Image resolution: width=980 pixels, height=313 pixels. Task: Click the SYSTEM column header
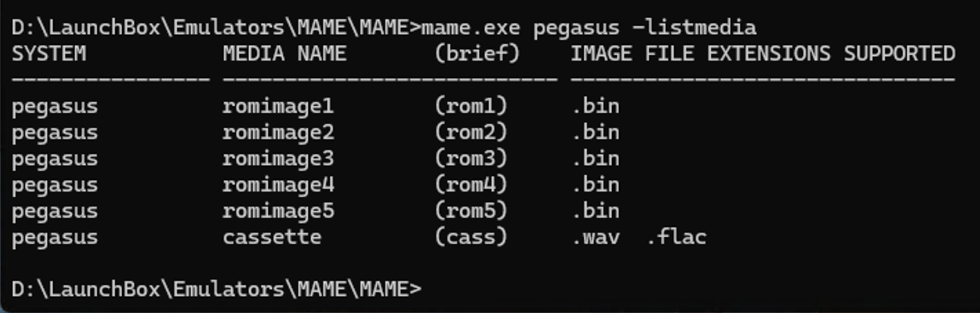(x=49, y=53)
